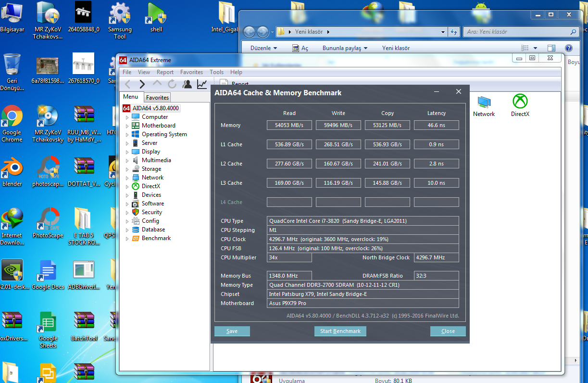Expand the Display tree node
Image resolution: width=588 pixels, height=383 pixels.
pos(127,152)
